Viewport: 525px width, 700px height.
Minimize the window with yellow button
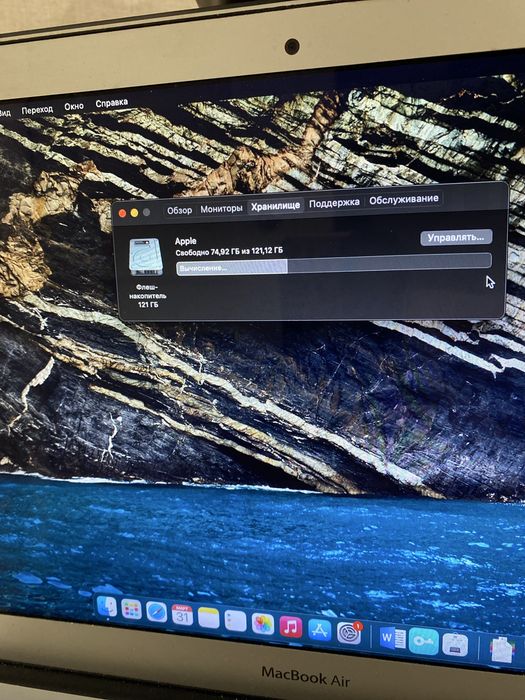point(134,213)
